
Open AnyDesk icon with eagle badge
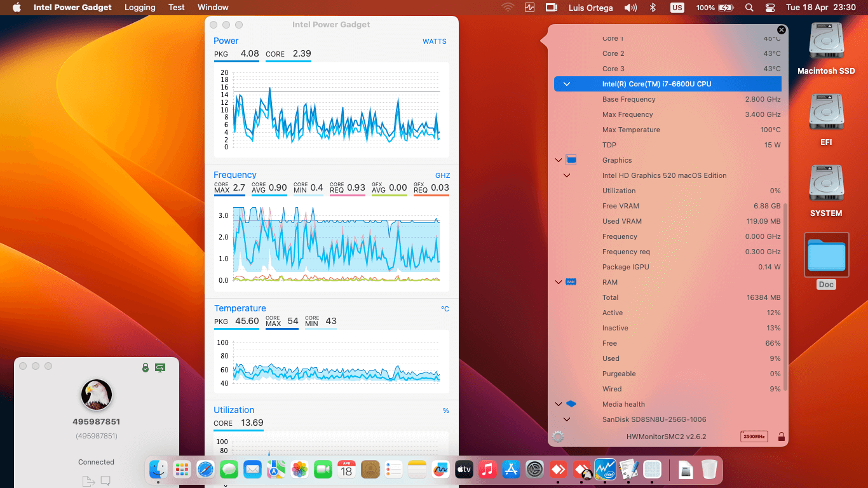pos(581,470)
